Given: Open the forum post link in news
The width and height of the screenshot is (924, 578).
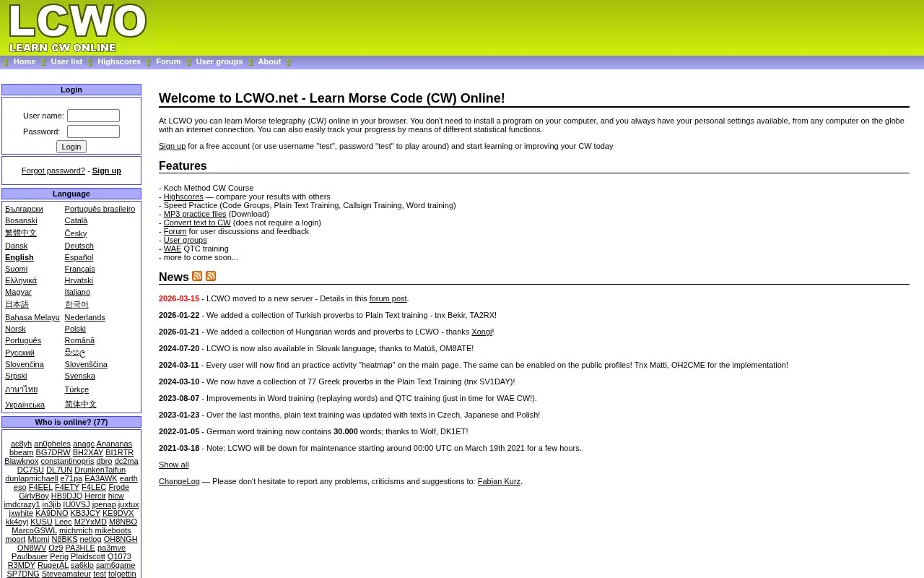Looking at the screenshot, I should pyautogui.click(x=388, y=298).
